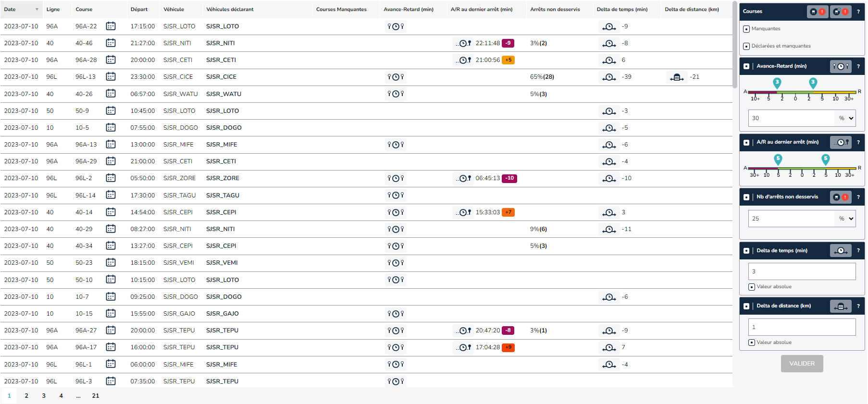Sort by Départ column header

pos(139,10)
